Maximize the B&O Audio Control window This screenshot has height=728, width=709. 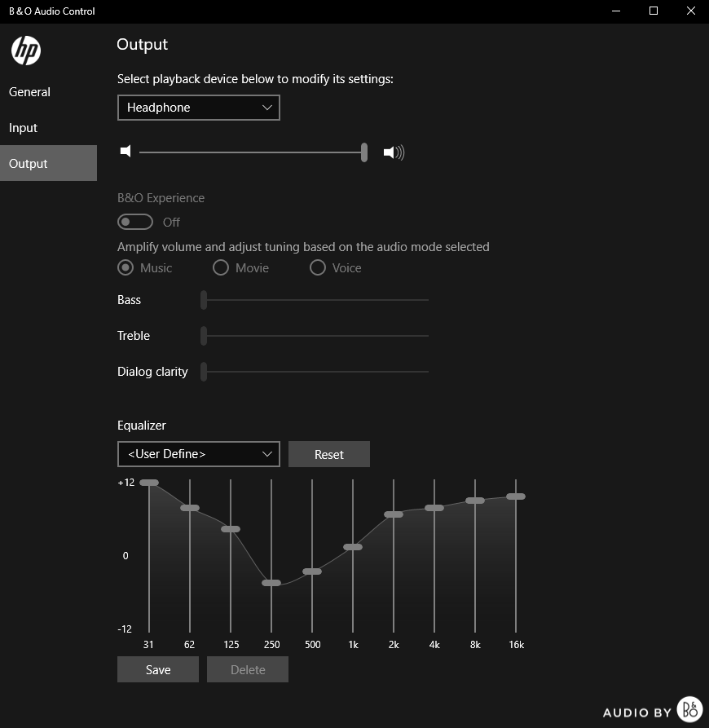coord(653,11)
